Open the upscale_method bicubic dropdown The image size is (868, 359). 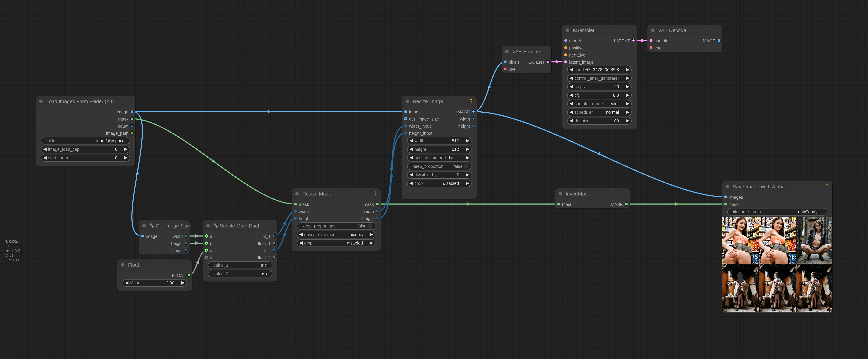[336, 234]
